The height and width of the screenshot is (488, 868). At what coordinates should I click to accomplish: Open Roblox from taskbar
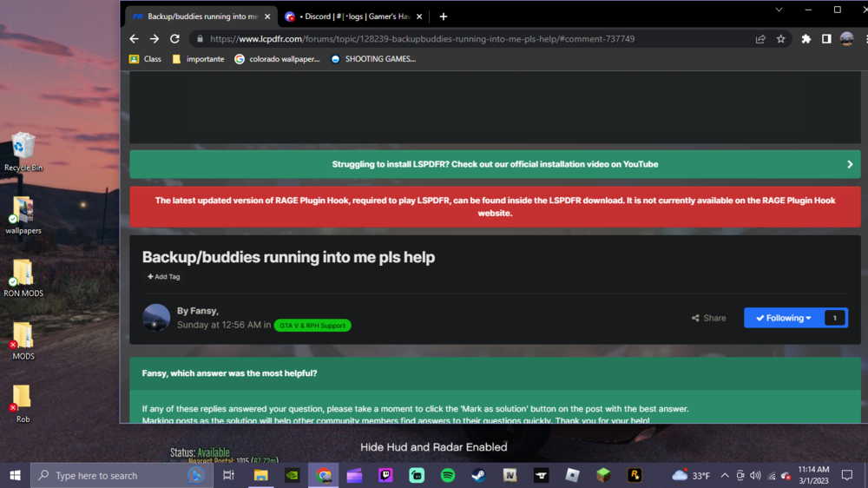click(x=572, y=475)
